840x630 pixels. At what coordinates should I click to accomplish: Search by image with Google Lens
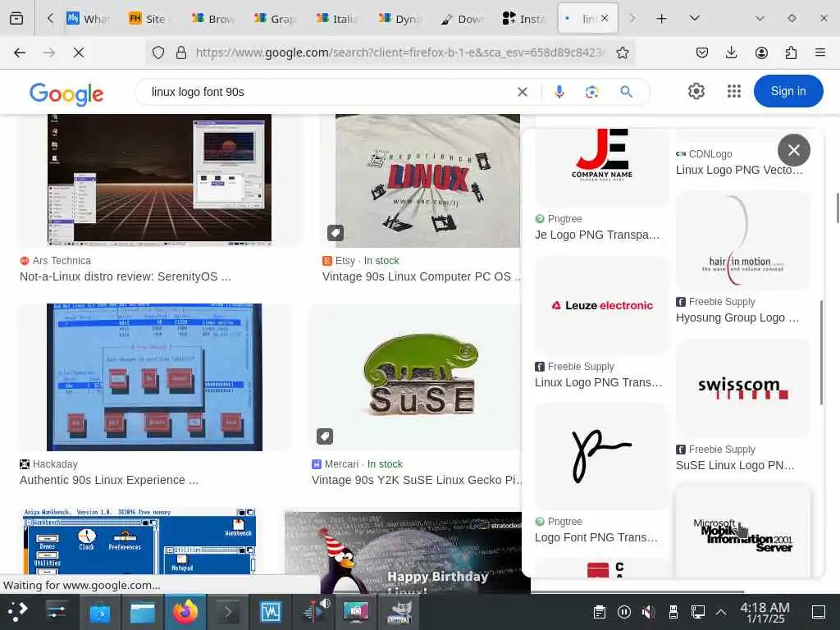coord(592,92)
